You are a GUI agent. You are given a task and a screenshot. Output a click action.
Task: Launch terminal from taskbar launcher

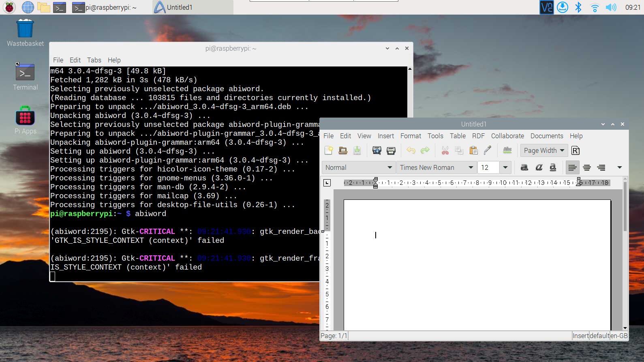click(60, 7)
